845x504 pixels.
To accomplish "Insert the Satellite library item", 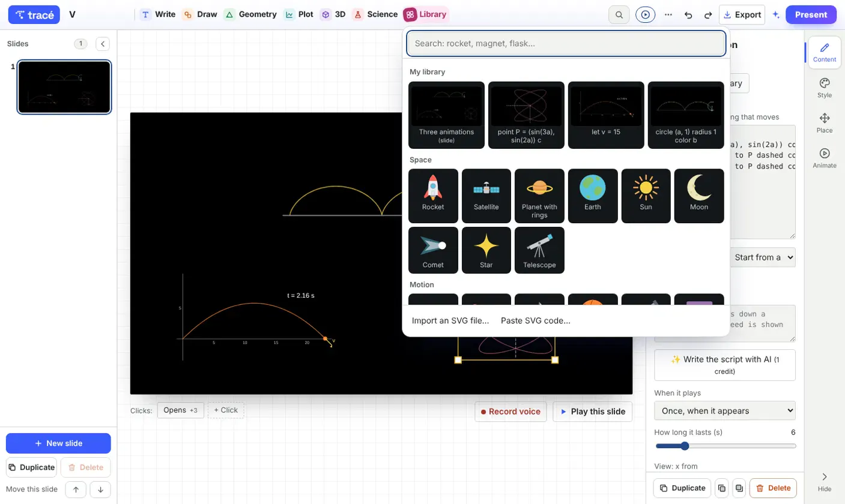I will click(x=486, y=196).
